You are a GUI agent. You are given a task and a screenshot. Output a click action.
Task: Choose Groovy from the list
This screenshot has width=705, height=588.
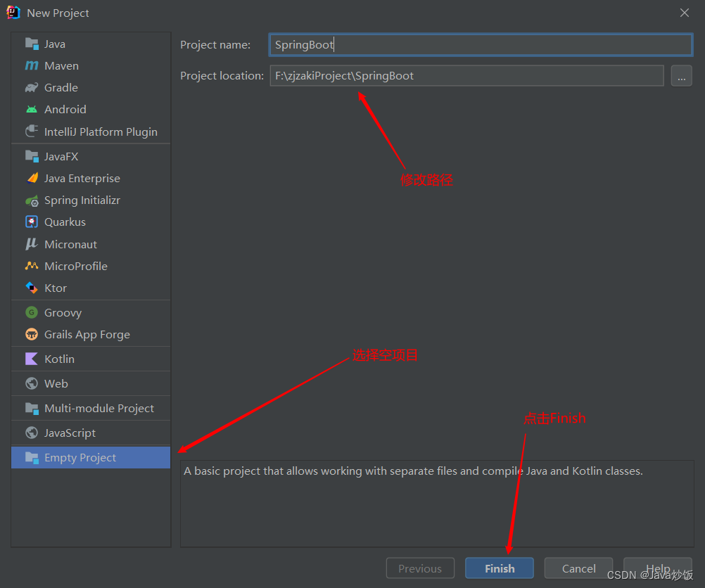click(x=91, y=312)
